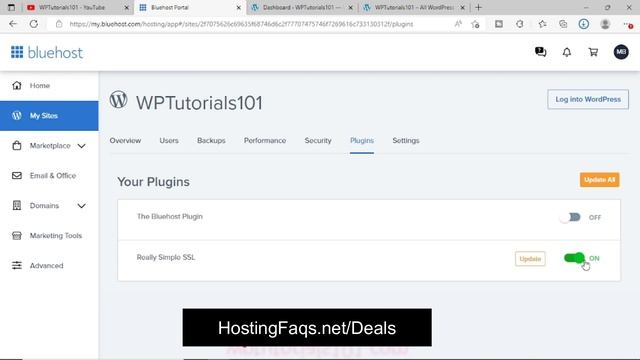Viewport: 640px width, 360px height.
Task: Go back with the browser back arrow
Action: point(13,24)
